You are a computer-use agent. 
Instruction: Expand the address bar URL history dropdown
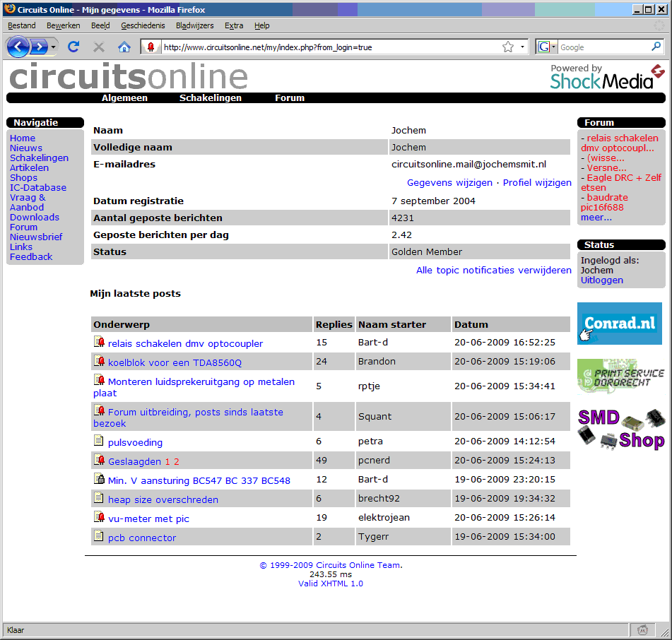[523, 47]
